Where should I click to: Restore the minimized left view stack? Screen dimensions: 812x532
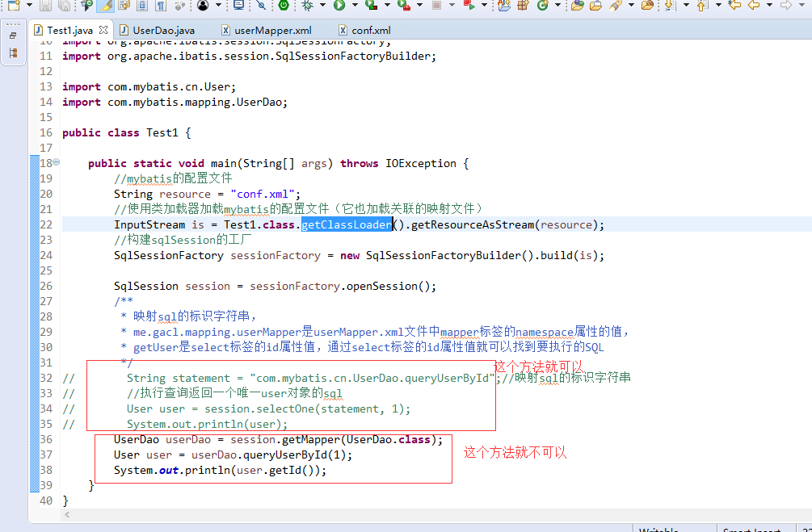point(13,36)
